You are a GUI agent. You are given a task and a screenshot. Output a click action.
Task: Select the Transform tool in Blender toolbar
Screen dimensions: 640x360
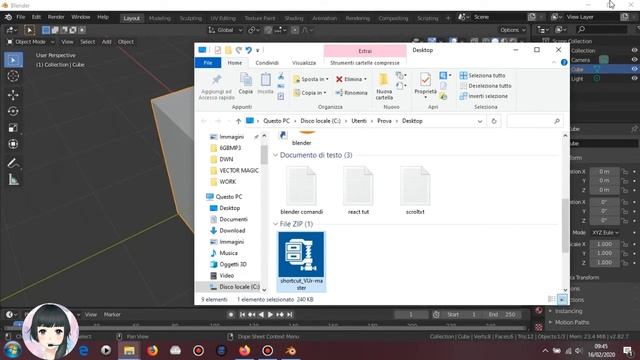pos(13,144)
